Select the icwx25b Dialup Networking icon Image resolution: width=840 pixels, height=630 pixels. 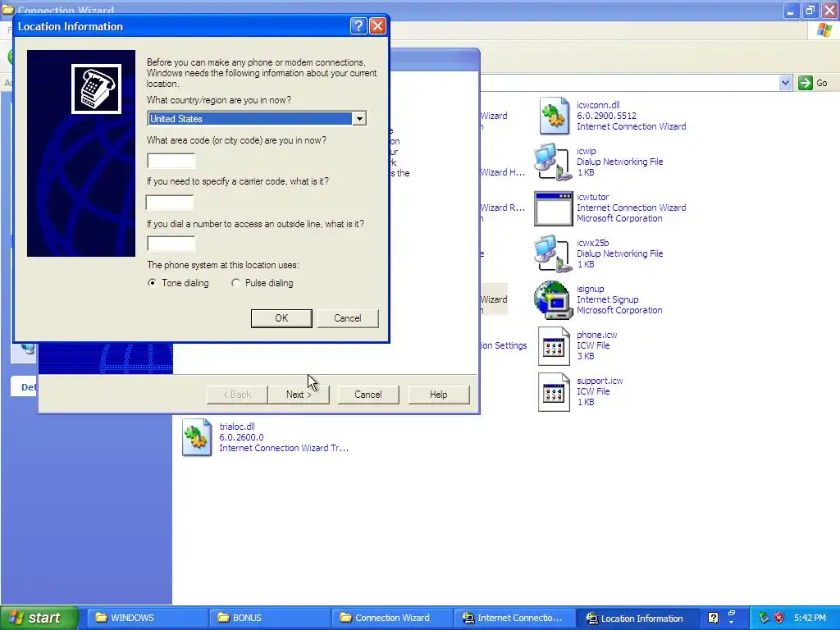pos(552,254)
